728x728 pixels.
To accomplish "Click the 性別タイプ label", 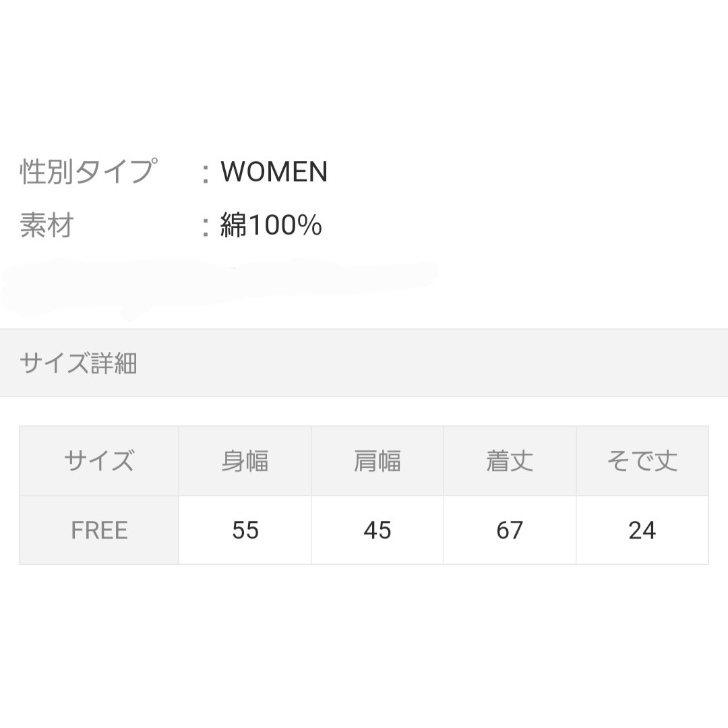I will point(89,171).
